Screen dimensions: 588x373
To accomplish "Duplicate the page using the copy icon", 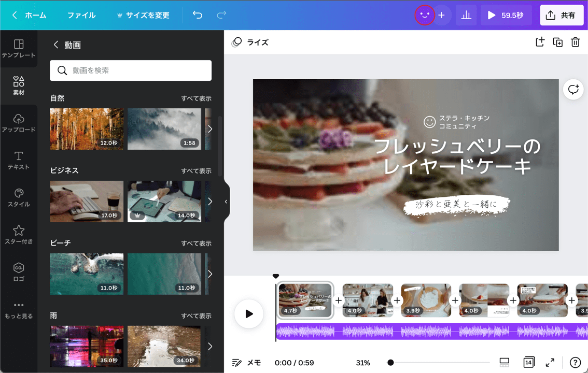I will (x=558, y=42).
